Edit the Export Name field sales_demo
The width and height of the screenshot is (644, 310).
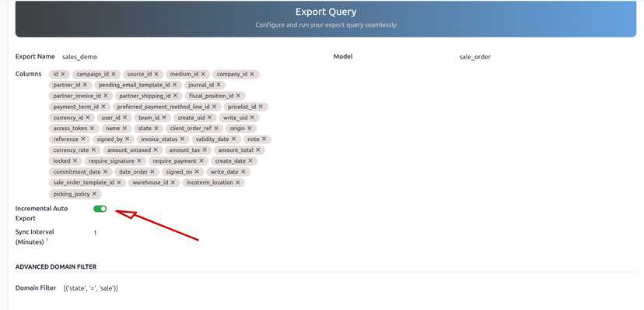coord(79,57)
